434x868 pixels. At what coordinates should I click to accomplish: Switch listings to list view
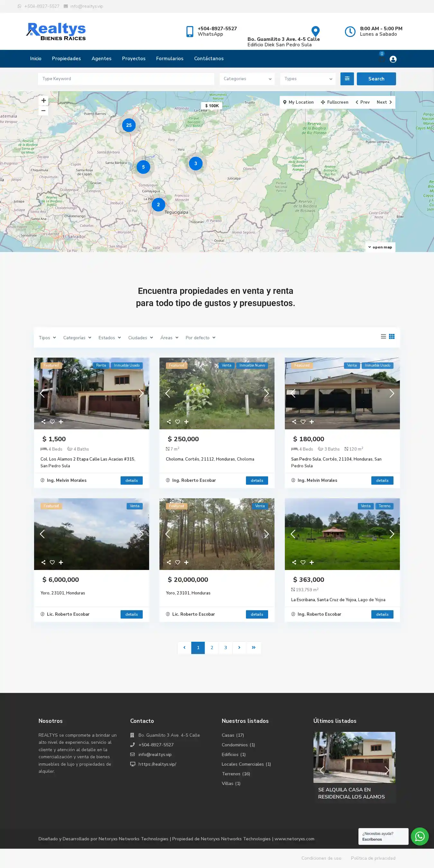tap(383, 337)
